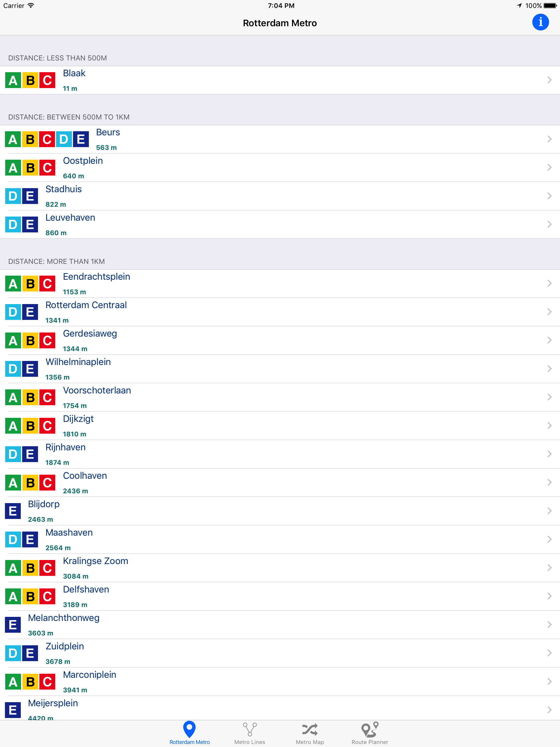Tap the blue info button

click(540, 22)
